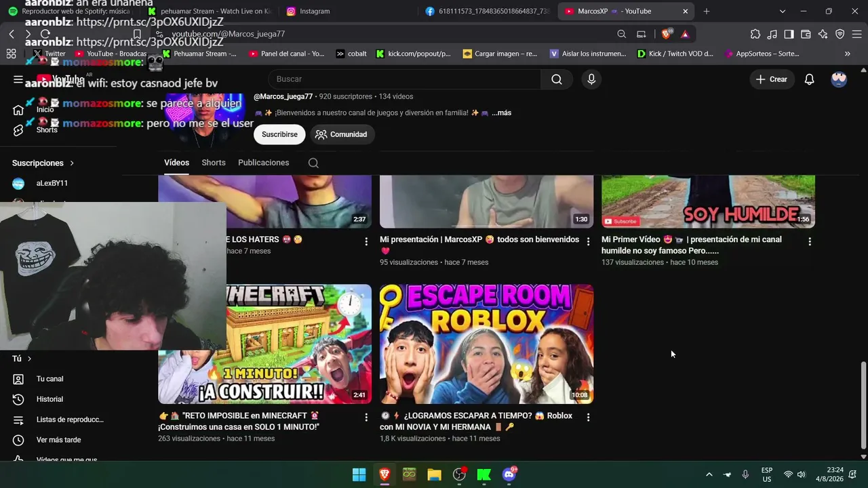The width and height of the screenshot is (868, 488).
Task: Click the Brave Rewards triangle icon
Action: (685, 34)
